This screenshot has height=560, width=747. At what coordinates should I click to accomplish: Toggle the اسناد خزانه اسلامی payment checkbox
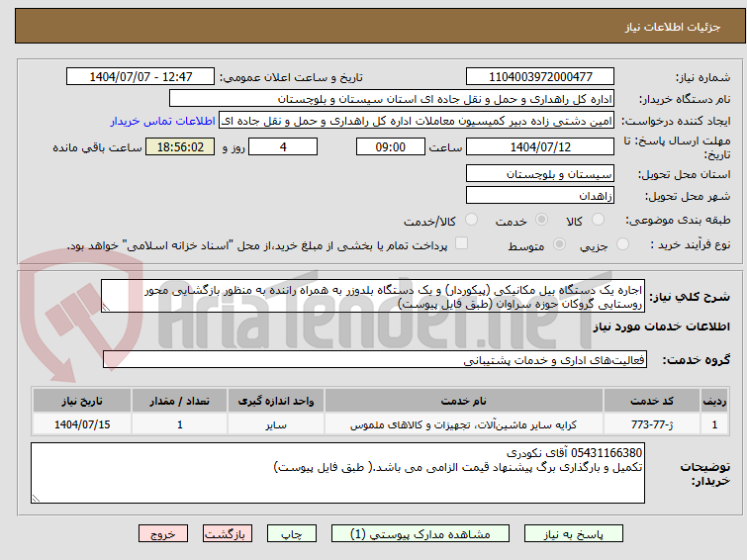[x=461, y=243]
